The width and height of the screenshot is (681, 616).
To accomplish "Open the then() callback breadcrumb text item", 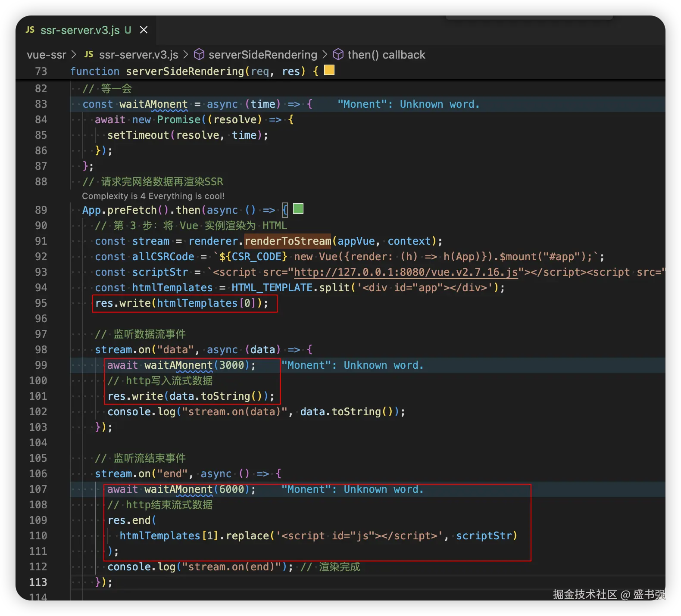I will (386, 55).
